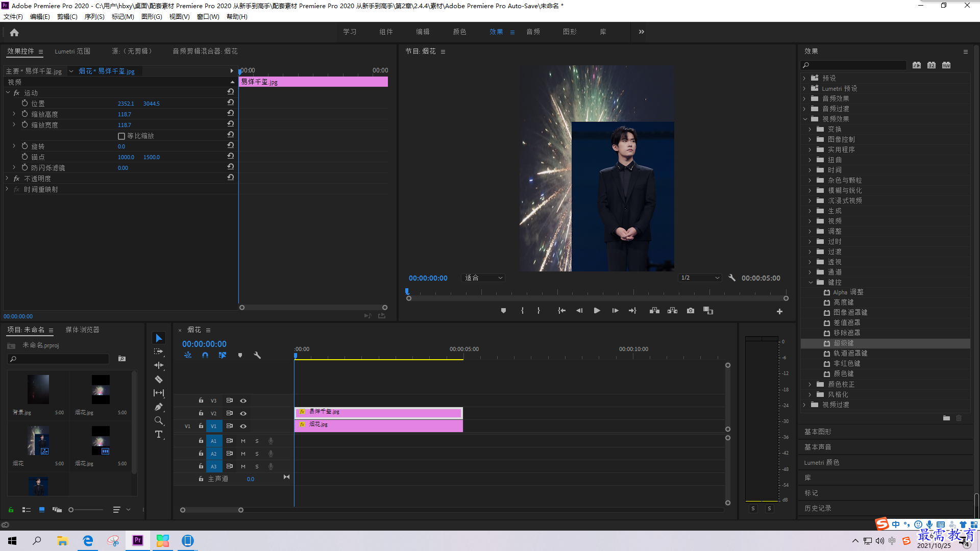This screenshot has height=551, width=980.
Task: Collapse the 键控 folder
Action: (811, 282)
